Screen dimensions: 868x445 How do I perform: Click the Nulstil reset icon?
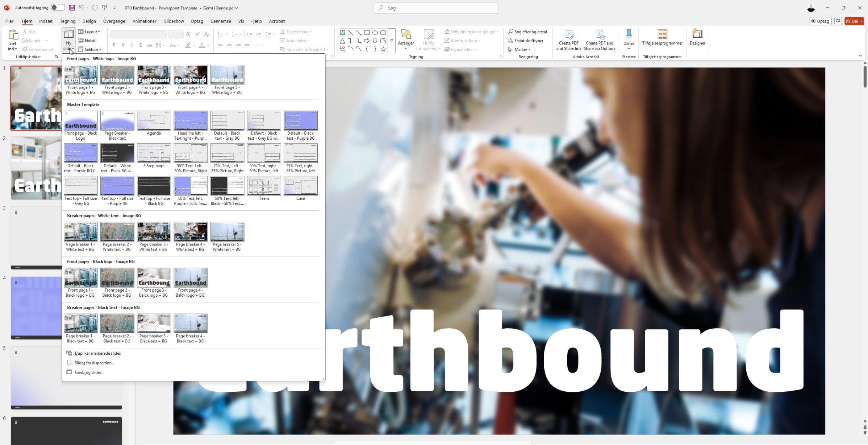click(x=81, y=41)
